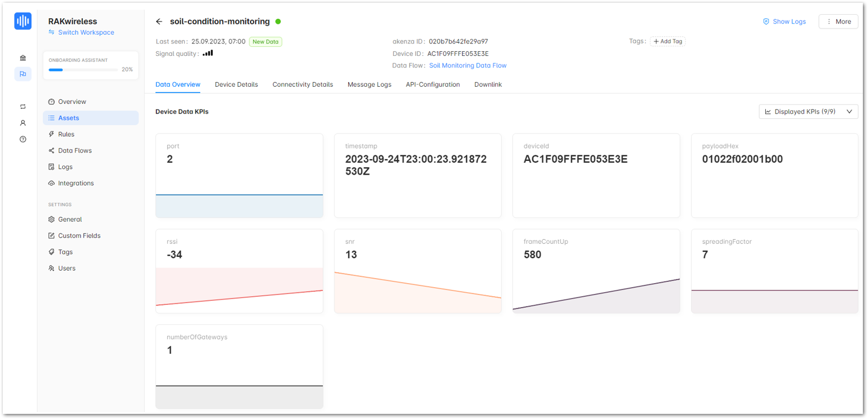868x419 pixels.
Task: Click the New Data badge
Action: coord(265,42)
